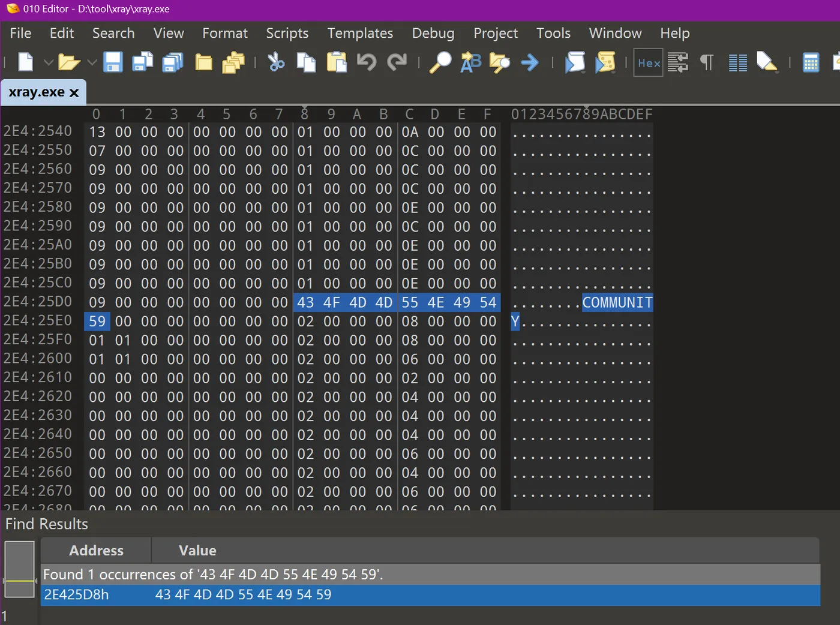Cut selection with the scissors icon
Screen dimensions: 840x625
[276, 62]
